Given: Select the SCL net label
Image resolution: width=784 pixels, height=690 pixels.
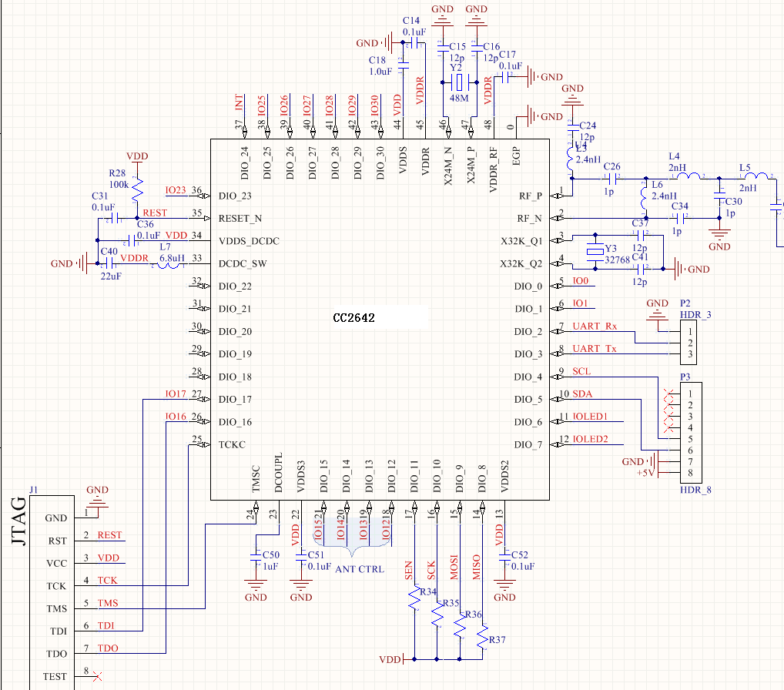Looking at the screenshot, I should click(x=581, y=371).
